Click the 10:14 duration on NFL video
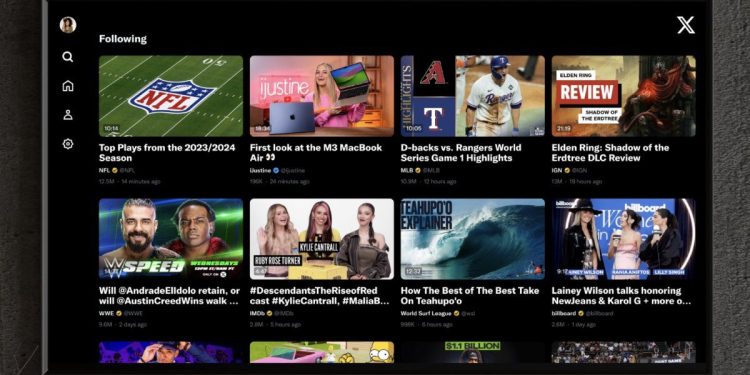Image resolution: width=750 pixels, height=375 pixels. tap(111, 129)
